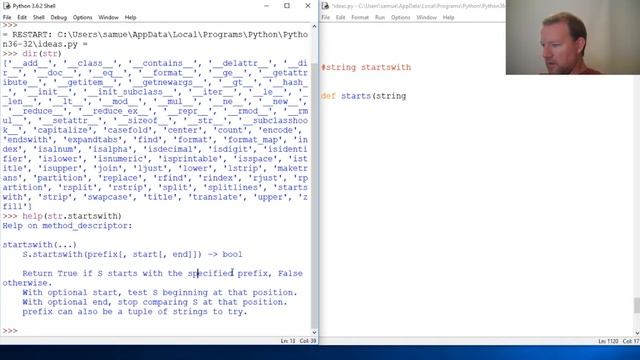
Task: Click the shell status bar Col indicator
Action: point(308,341)
